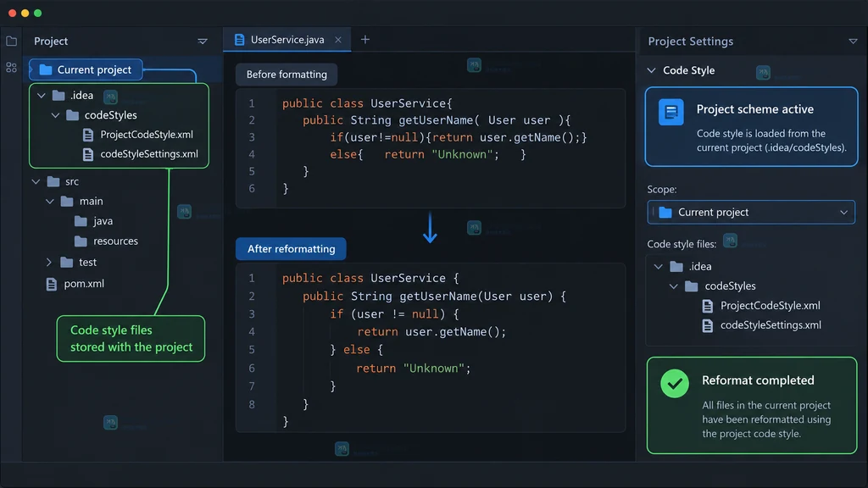This screenshot has height=488, width=868.
Task: Collapse codeStyles folder in Project tree
Action: point(55,115)
